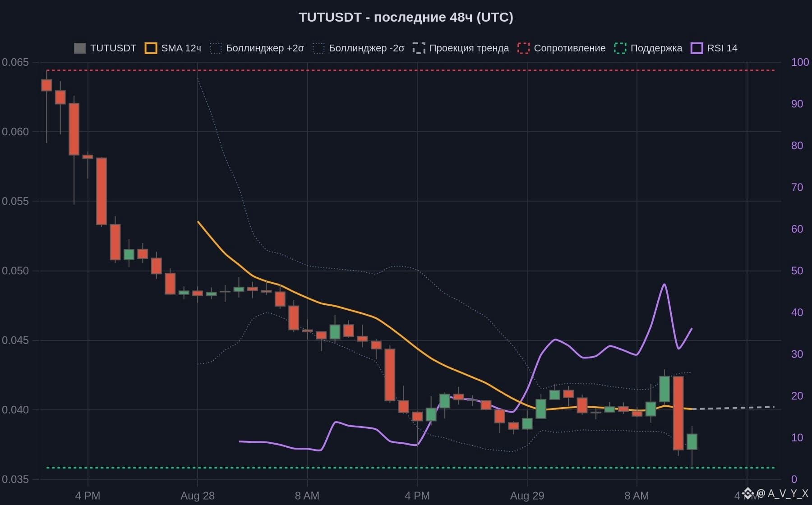Toggle Боллинджер -2σ legend entry
Image resolution: width=812 pixels, height=505 pixels.
(x=360, y=48)
